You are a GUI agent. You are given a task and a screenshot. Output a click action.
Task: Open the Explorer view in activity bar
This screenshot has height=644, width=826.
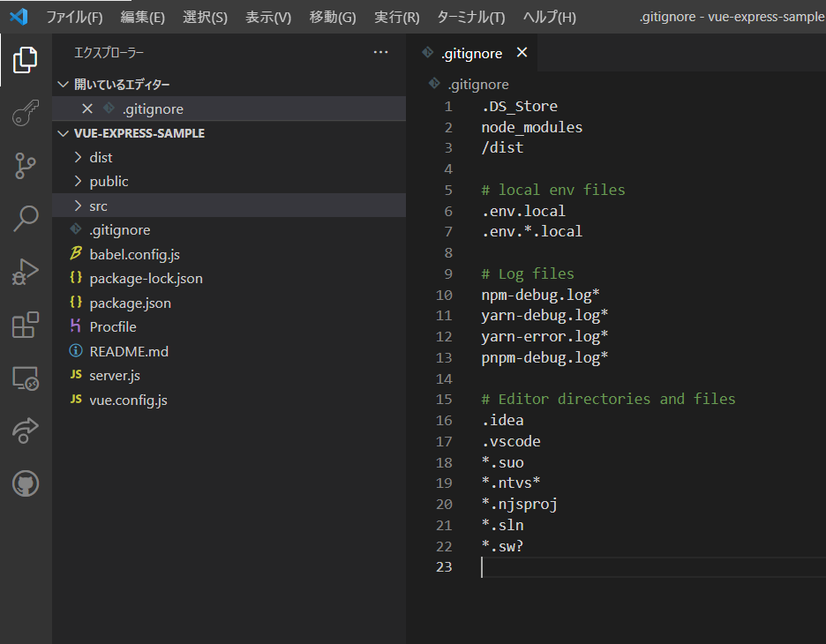coord(26,59)
